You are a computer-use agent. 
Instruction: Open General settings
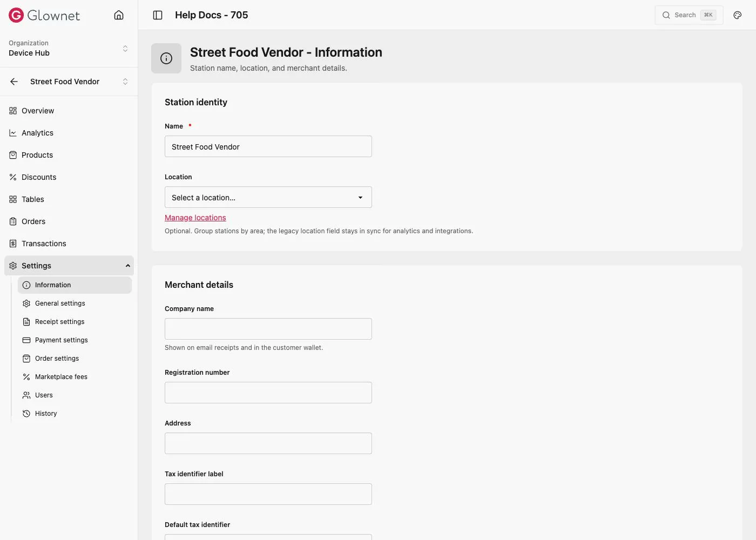75,303
